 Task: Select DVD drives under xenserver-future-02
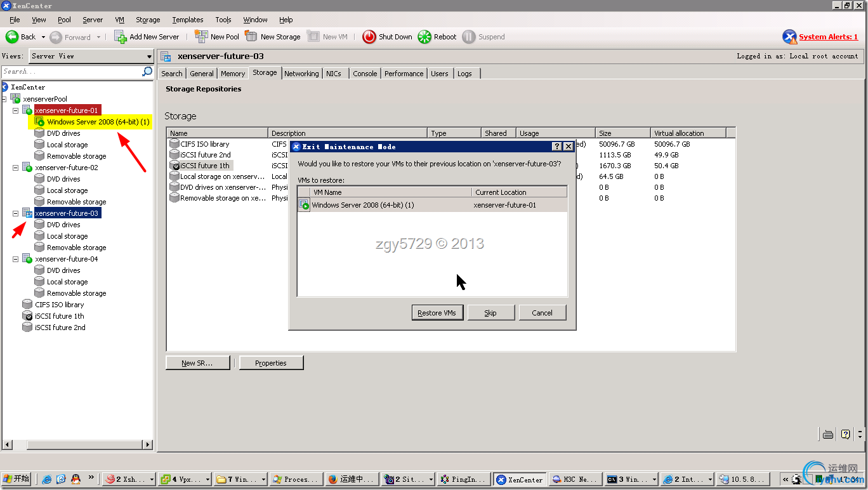tap(63, 179)
